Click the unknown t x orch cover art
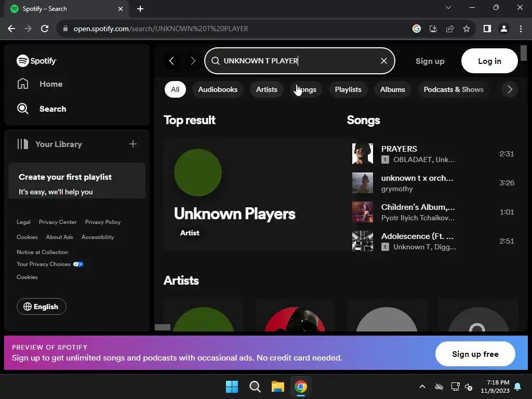 coord(362,183)
